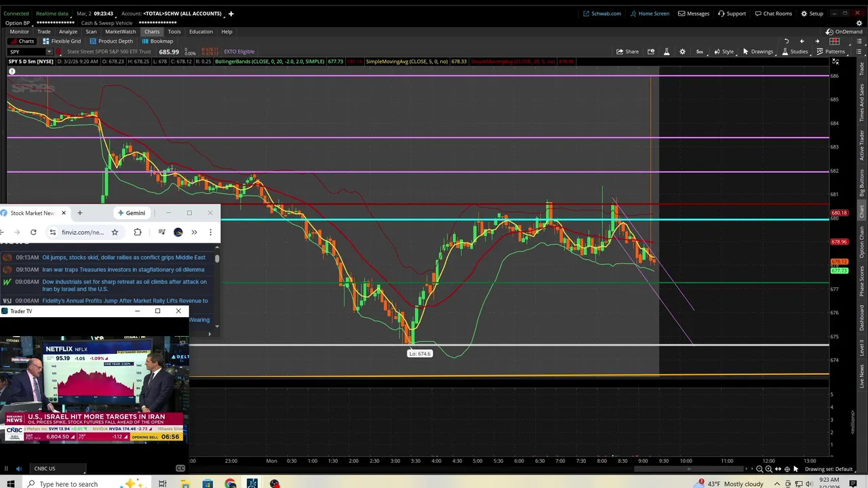Open the Bookmap sub-tab
Image resolution: width=868 pixels, height=488 pixels.
(157, 41)
